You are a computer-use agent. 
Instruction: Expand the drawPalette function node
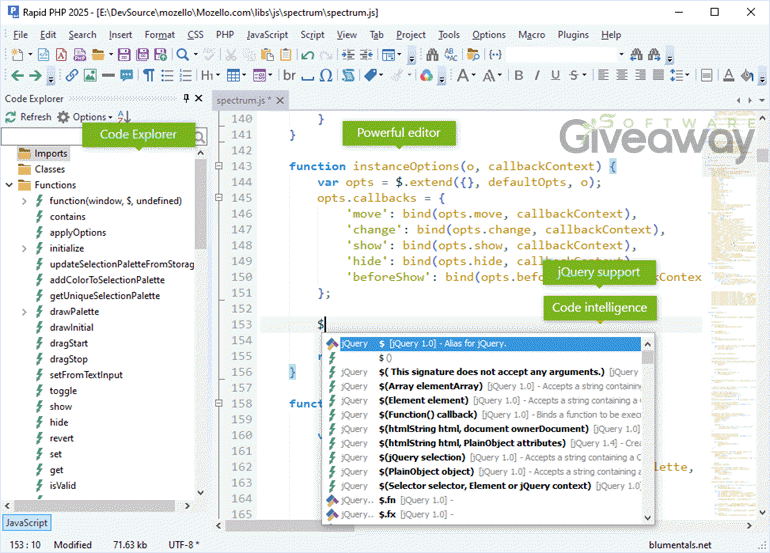[x=24, y=312]
